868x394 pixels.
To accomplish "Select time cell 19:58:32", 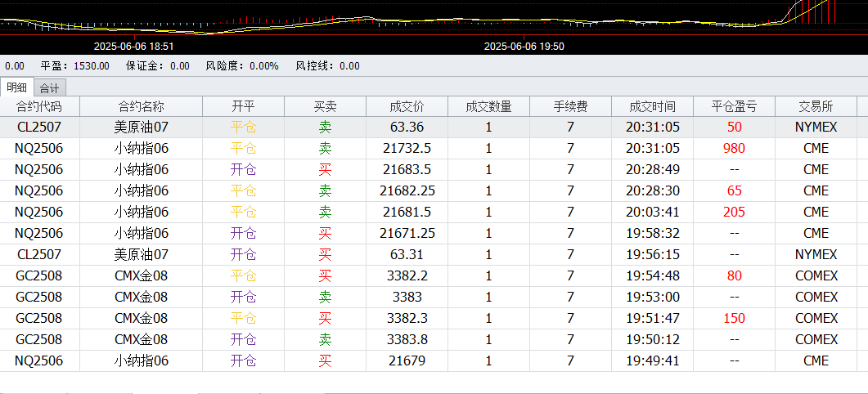I will pyautogui.click(x=653, y=233).
